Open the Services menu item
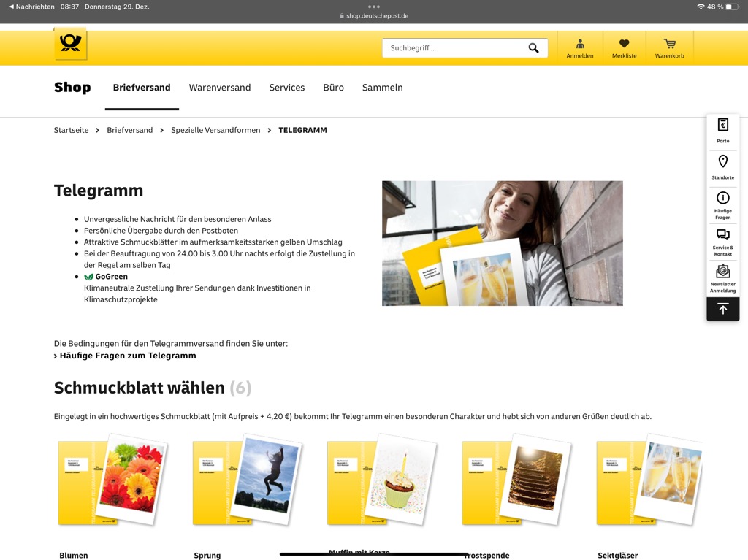748x560 pixels. (286, 88)
